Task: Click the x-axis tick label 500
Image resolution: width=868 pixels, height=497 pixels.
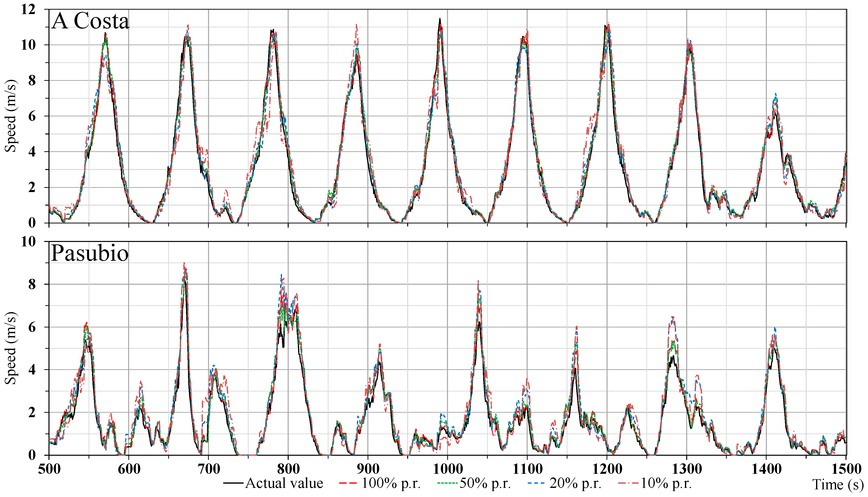Action: (x=49, y=469)
